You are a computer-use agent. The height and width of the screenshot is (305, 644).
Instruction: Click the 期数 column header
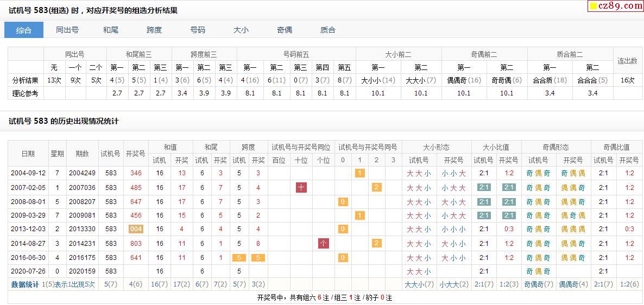[82, 154]
